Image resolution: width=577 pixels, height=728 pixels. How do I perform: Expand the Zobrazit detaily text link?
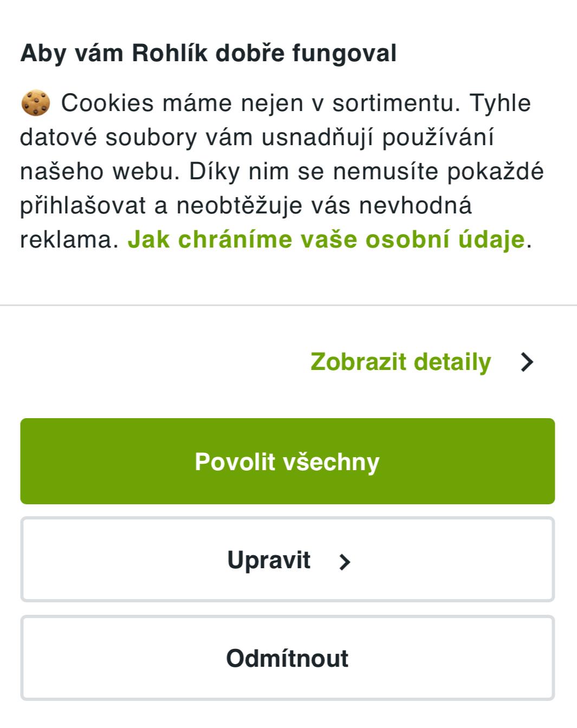[401, 362]
